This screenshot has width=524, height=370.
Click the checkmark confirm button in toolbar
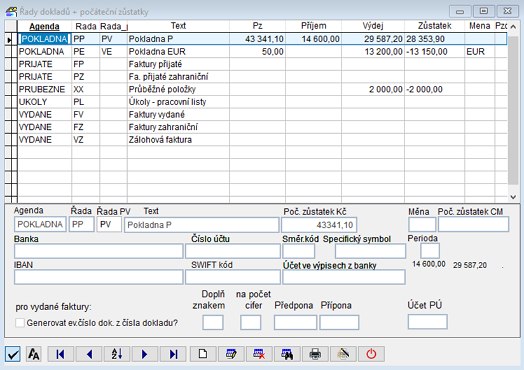13,354
